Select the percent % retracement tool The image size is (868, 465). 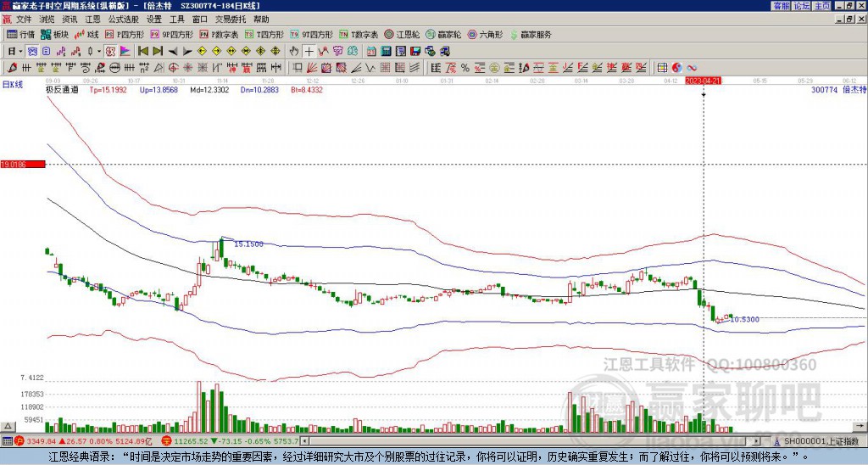pos(465,68)
